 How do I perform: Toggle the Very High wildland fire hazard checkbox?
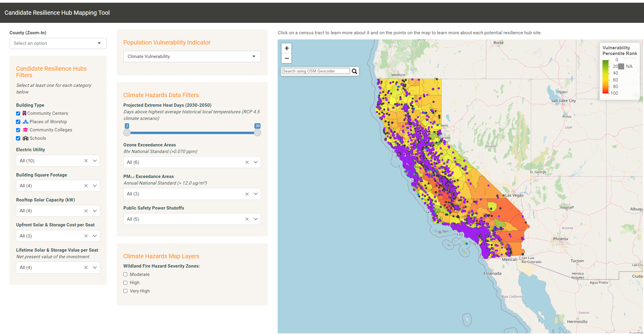(125, 291)
